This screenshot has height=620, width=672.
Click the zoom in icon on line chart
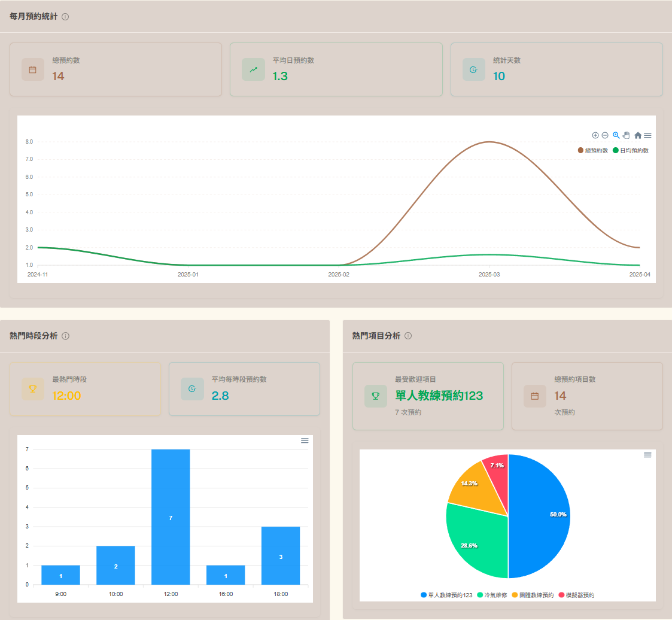595,135
